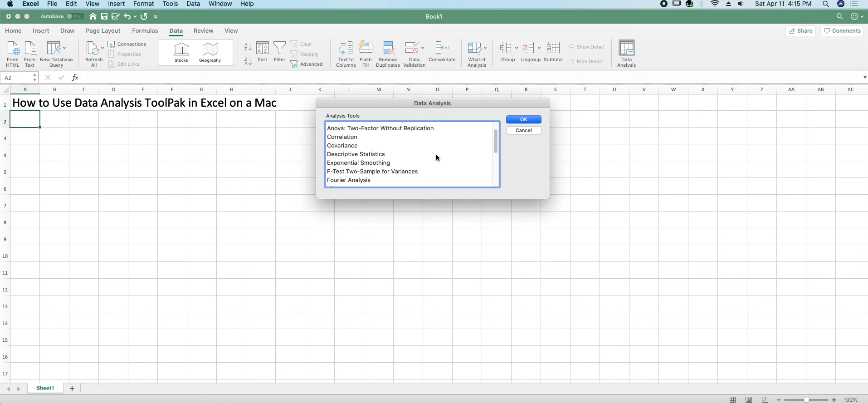The height and width of the screenshot is (404, 868).
Task: Run Flash Fill
Action: coord(366,54)
